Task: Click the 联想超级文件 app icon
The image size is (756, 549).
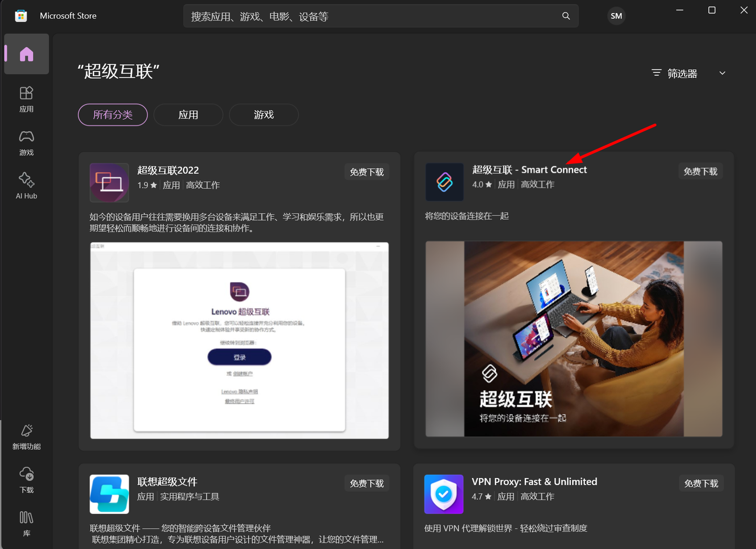Action: click(x=109, y=494)
